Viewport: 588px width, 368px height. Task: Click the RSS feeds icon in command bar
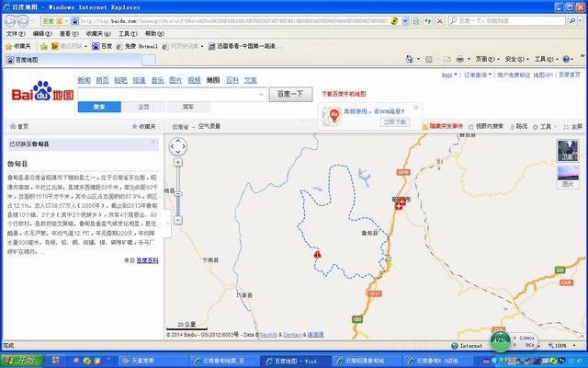tap(429, 59)
